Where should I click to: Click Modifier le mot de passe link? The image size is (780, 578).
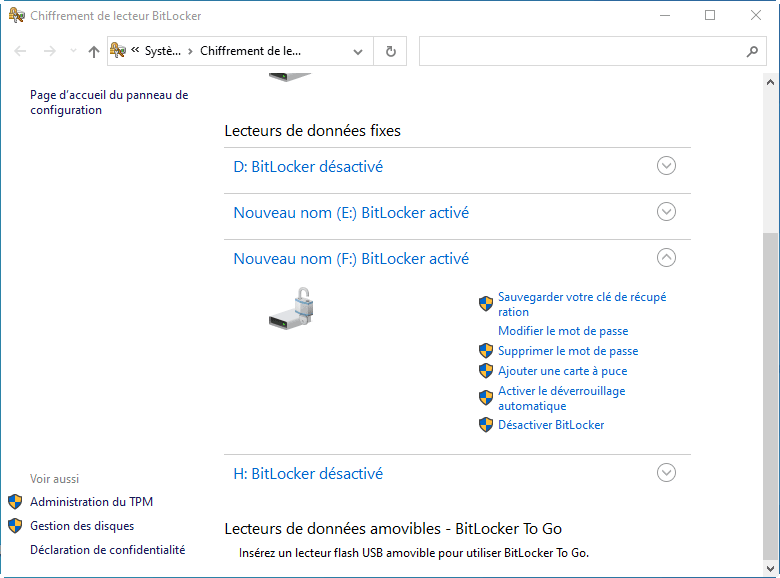563,331
